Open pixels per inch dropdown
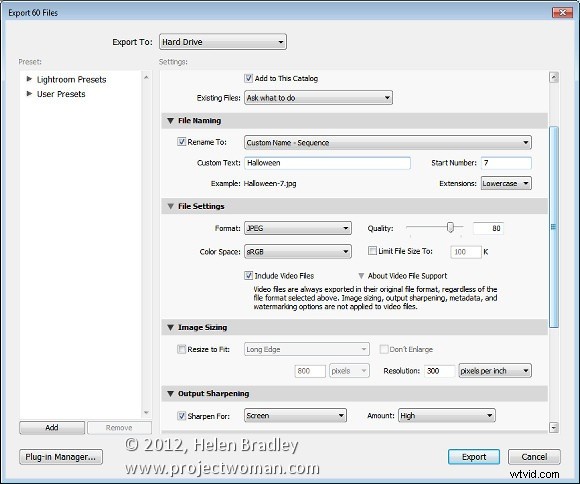 click(x=495, y=371)
